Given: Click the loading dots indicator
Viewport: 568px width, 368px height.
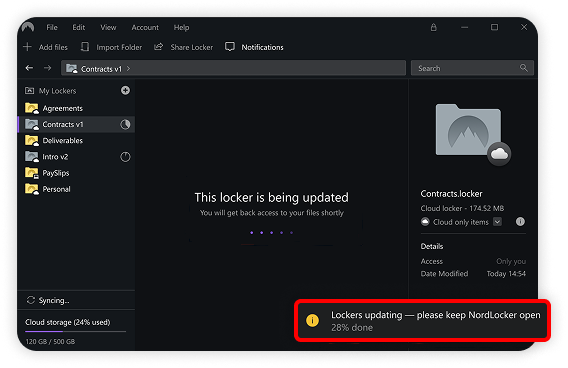Looking at the screenshot, I should [271, 233].
